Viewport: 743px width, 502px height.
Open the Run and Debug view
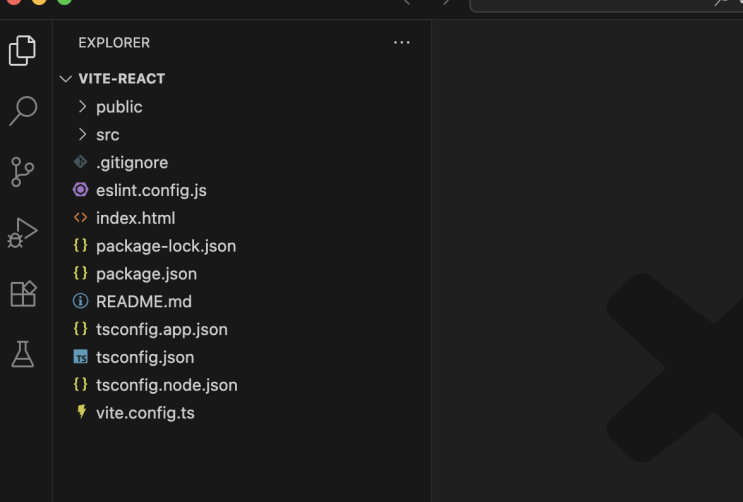coord(22,233)
